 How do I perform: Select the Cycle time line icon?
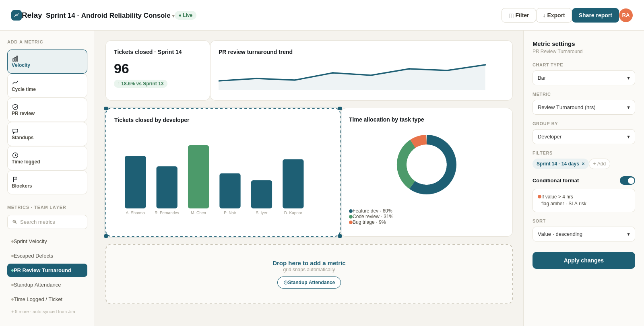point(15,83)
